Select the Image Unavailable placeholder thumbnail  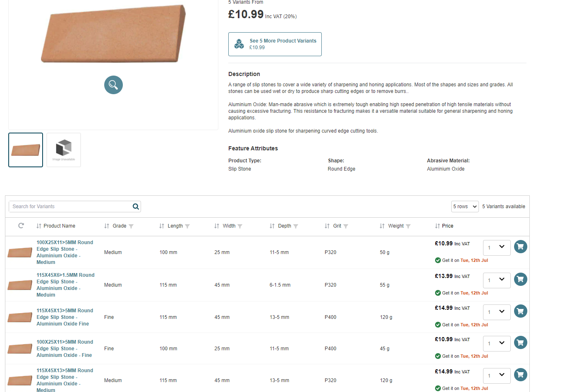pos(64,150)
